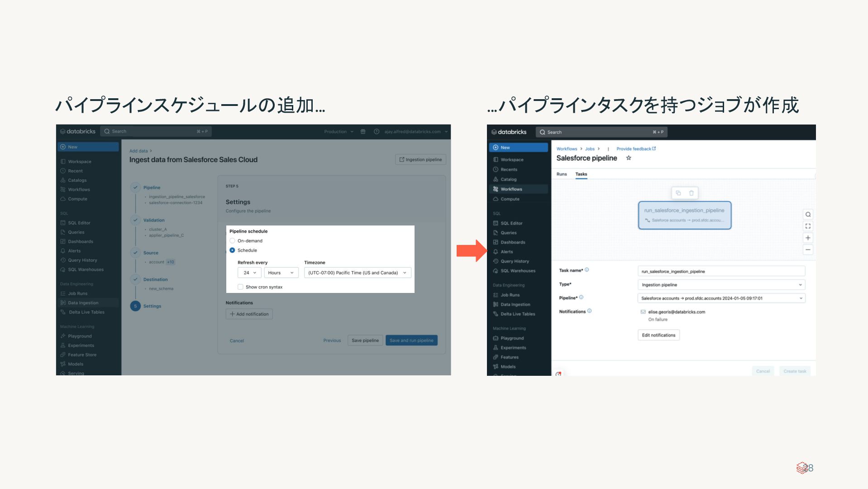Screen dimensions: 868x489
Task: Click the Add data breadcrumb
Action: coord(138,151)
